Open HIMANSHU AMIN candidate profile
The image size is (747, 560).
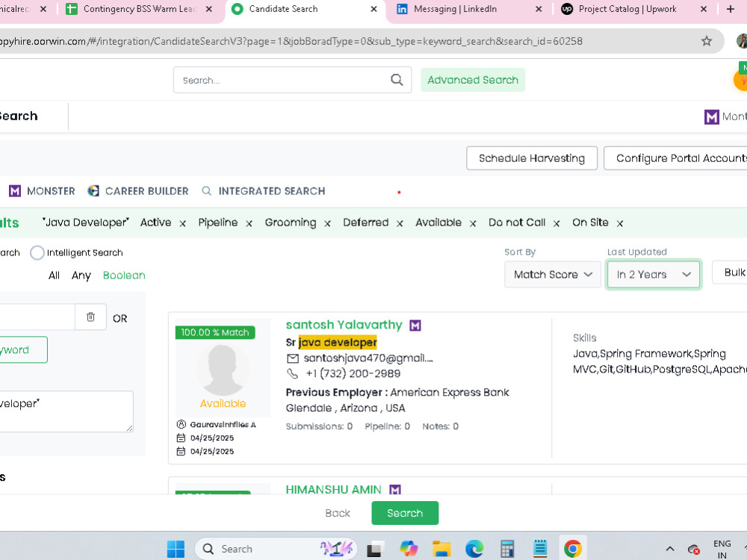pyautogui.click(x=333, y=489)
